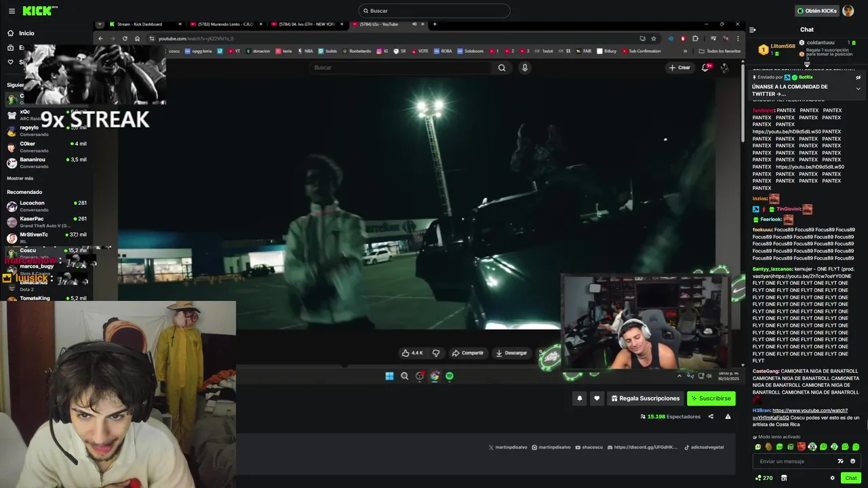Switch to Muriendo Lento browser tab

(226, 24)
